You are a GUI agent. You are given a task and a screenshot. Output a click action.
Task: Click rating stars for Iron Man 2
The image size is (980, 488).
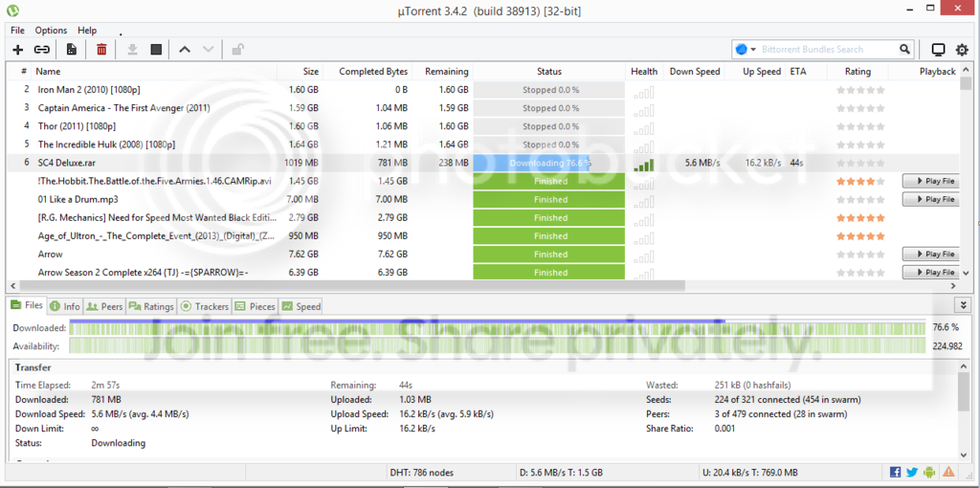pos(860,90)
